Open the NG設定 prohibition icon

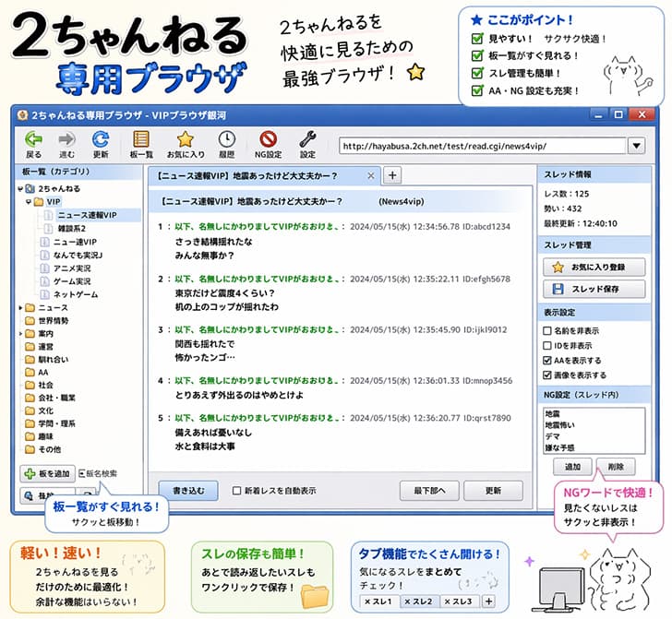click(269, 139)
